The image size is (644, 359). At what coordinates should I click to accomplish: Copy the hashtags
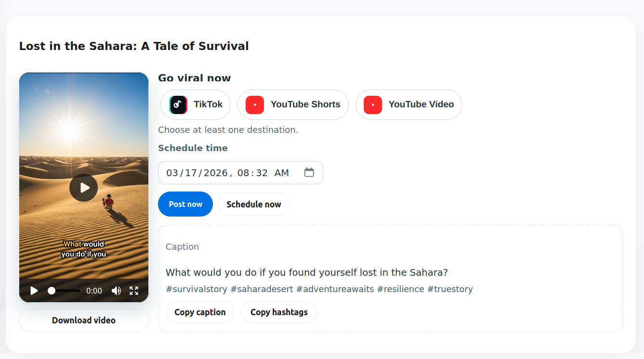(x=278, y=312)
